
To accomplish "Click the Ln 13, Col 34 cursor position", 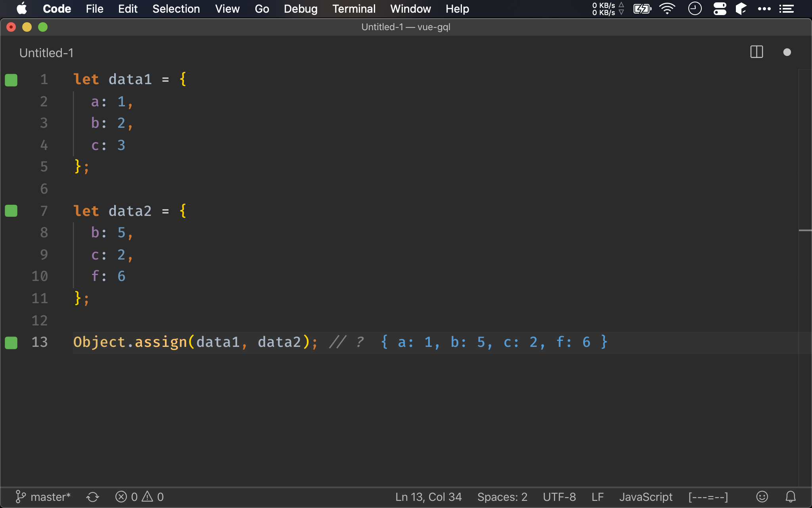I will click(429, 497).
